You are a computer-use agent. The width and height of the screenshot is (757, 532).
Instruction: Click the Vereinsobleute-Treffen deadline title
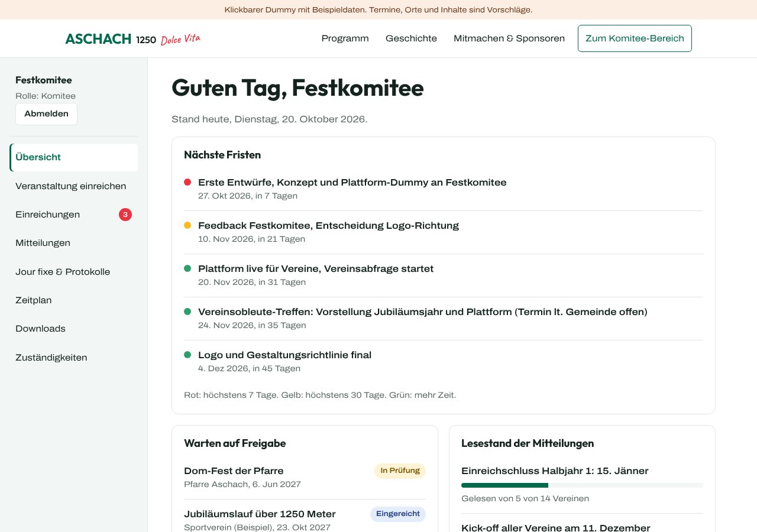[423, 312]
